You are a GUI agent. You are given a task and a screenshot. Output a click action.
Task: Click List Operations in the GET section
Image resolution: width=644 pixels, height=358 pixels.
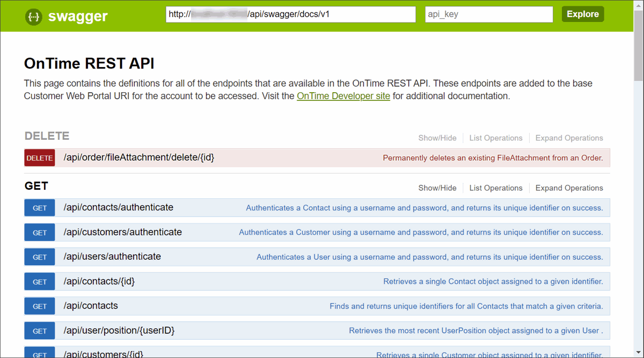tap(496, 188)
